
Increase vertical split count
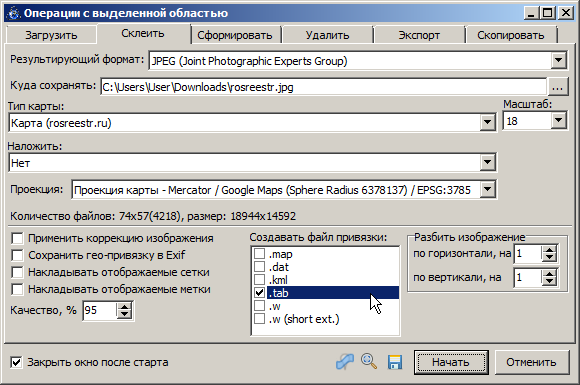pos(549,274)
